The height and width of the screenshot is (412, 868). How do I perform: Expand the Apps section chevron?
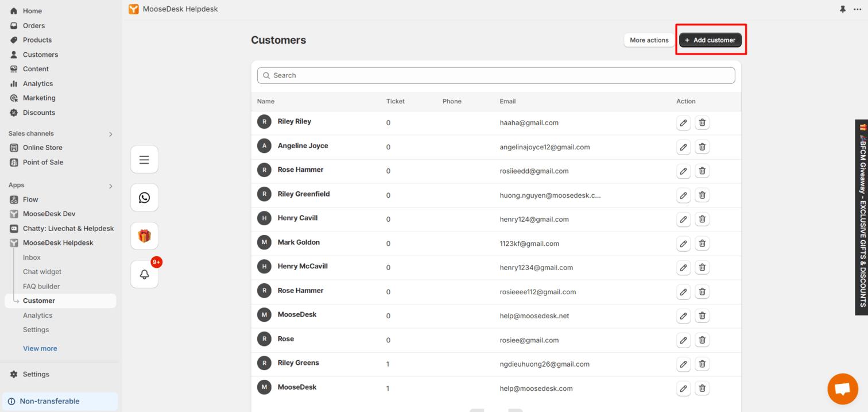click(x=111, y=186)
